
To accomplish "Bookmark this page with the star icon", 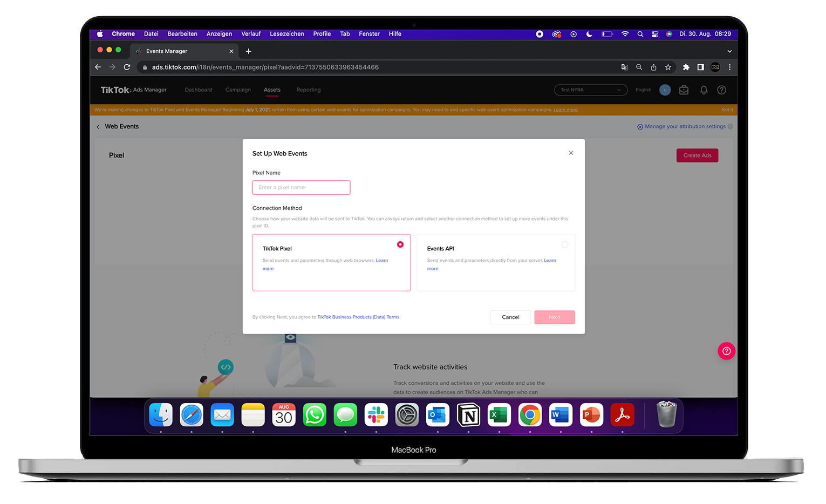I will coord(668,67).
